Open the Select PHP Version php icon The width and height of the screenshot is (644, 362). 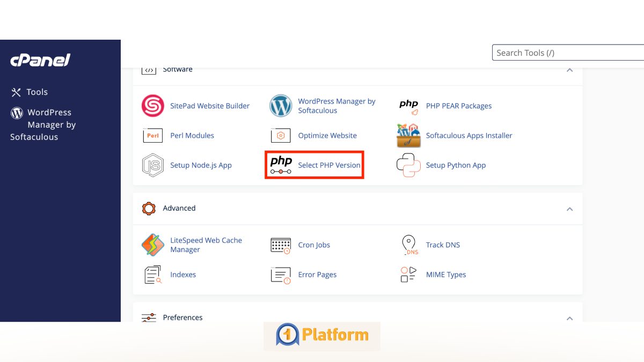point(281,165)
